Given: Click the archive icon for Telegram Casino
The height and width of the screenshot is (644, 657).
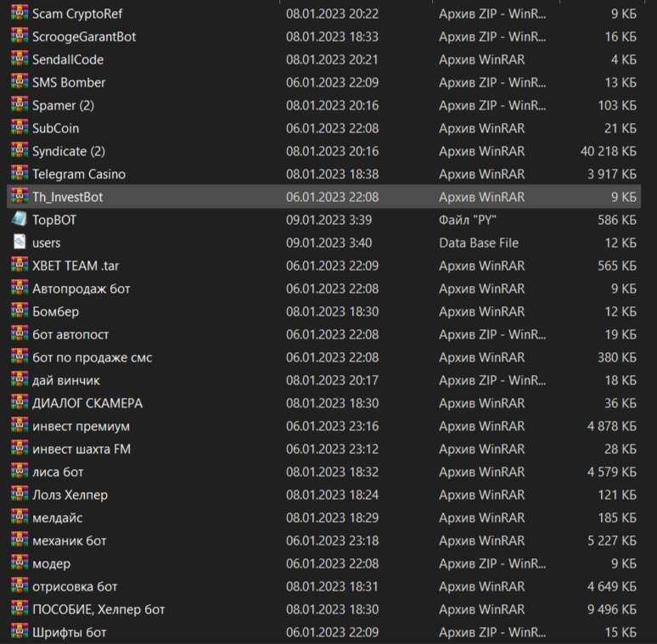Looking at the screenshot, I should tap(19, 174).
